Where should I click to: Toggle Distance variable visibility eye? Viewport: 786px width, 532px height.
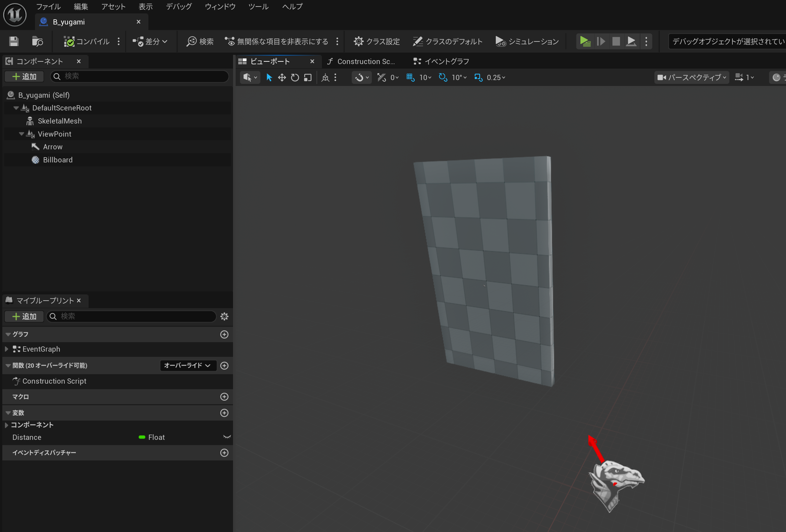[226, 437]
